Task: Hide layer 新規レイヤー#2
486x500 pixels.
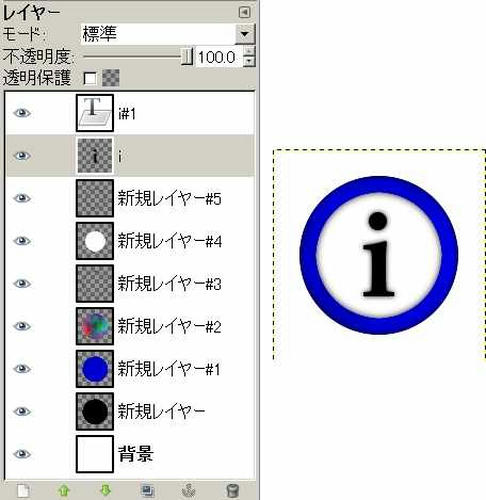Action: point(22,326)
